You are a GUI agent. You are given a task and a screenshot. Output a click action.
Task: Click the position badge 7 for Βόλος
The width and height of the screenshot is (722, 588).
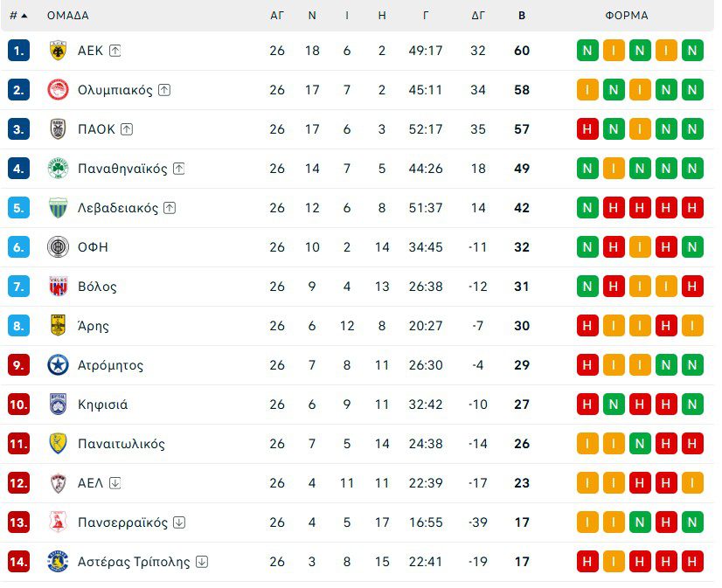[x=19, y=287]
